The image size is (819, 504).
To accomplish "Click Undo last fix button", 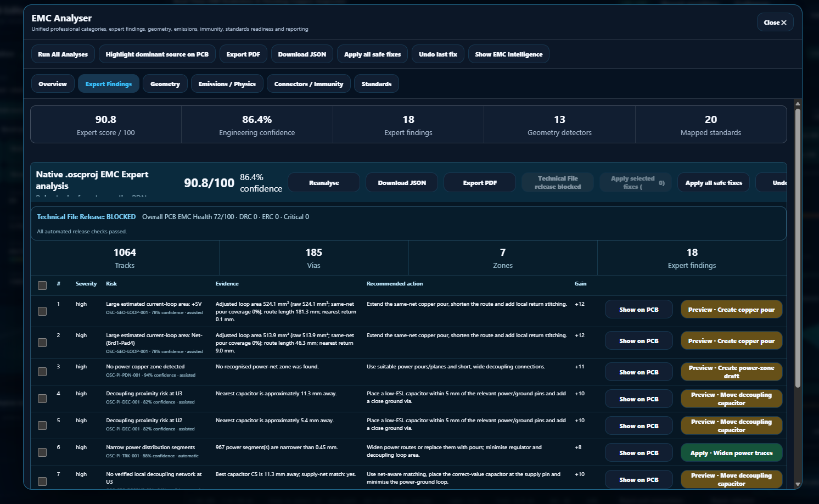I will pyautogui.click(x=437, y=54).
